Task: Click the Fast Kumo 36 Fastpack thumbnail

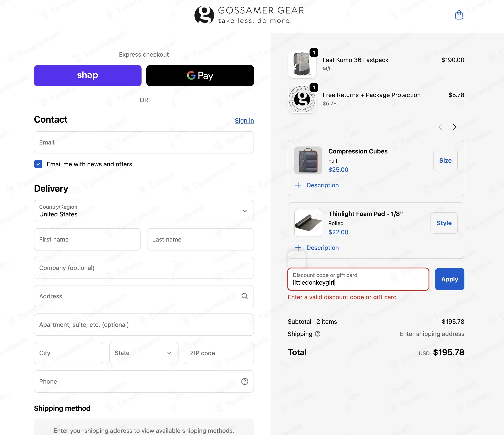Action: click(x=302, y=64)
